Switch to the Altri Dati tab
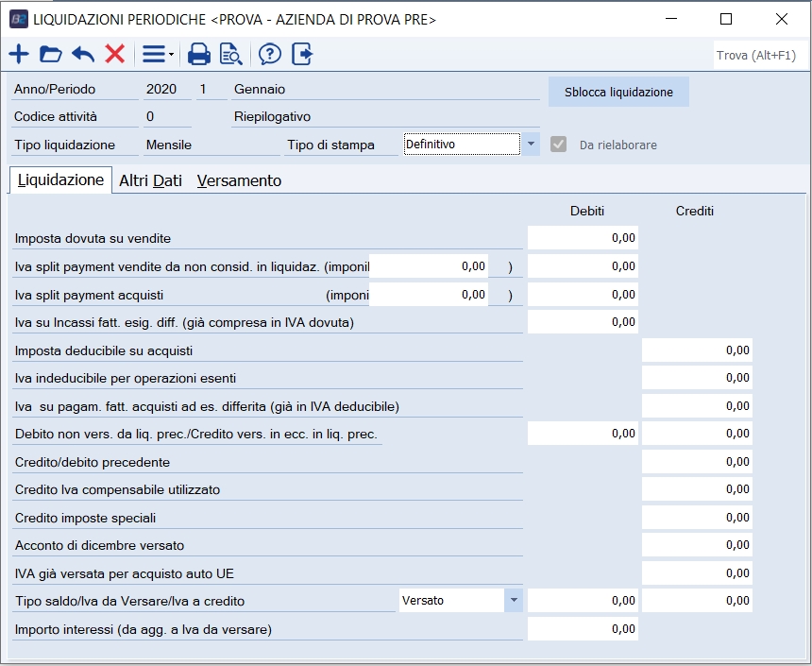Viewport: 812px width, 666px height. point(150,180)
